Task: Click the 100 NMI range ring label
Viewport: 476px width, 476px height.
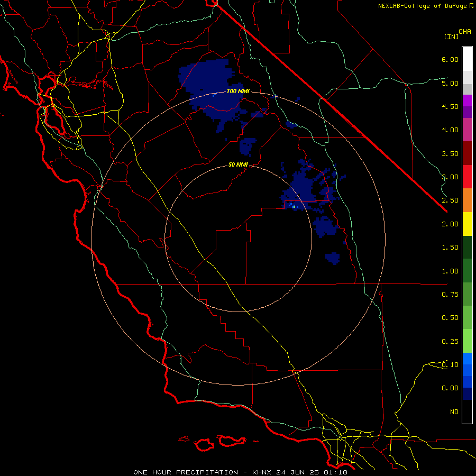Action: click(238, 91)
